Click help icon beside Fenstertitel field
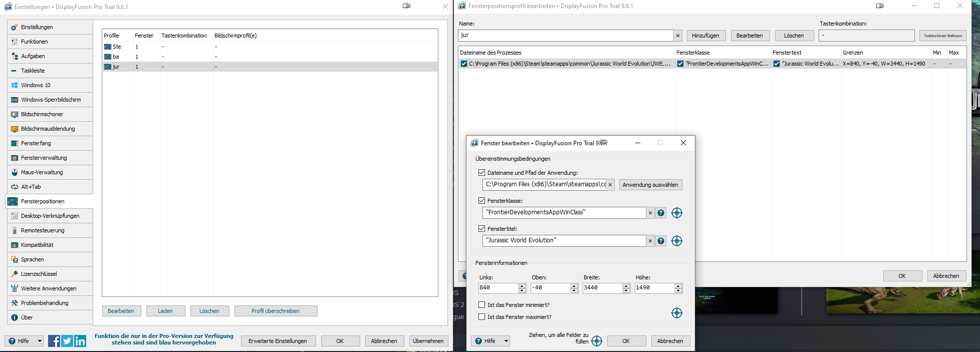This screenshot has height=352, width=980. coord(661,241)
